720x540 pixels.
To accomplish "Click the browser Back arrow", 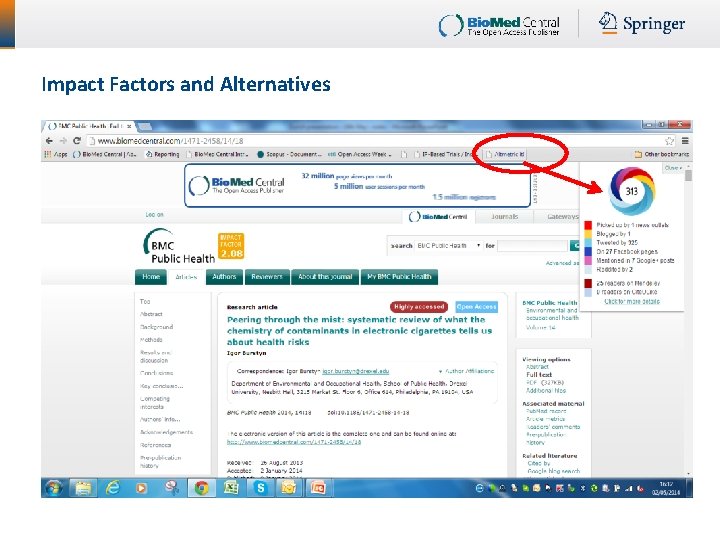I will 49,141.
